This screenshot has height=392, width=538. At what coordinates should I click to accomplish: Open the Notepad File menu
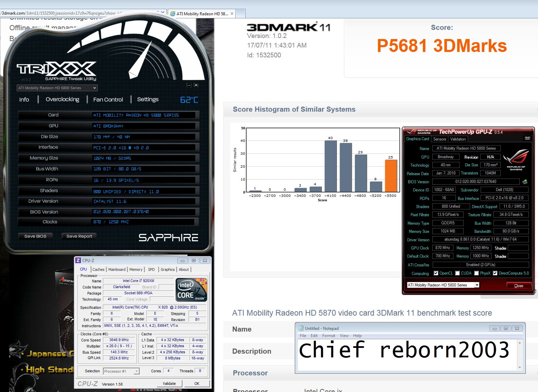tap(303, 336)
